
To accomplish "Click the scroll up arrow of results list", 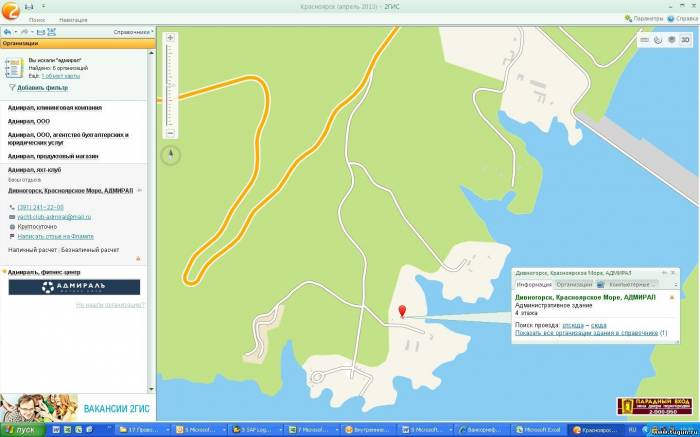I will click(x=151, y=53).
